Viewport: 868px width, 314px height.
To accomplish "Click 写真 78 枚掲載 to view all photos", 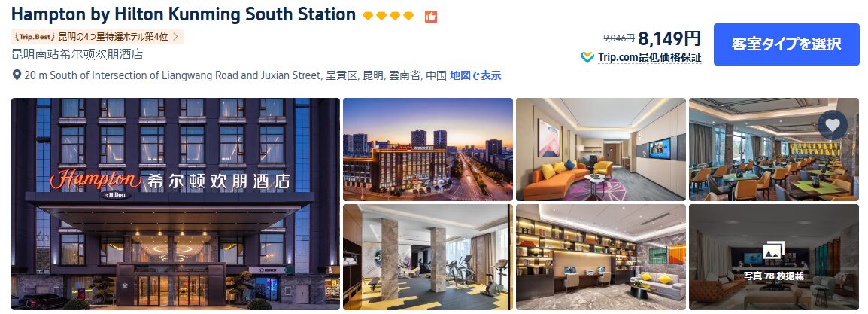I will coord(773,276).
